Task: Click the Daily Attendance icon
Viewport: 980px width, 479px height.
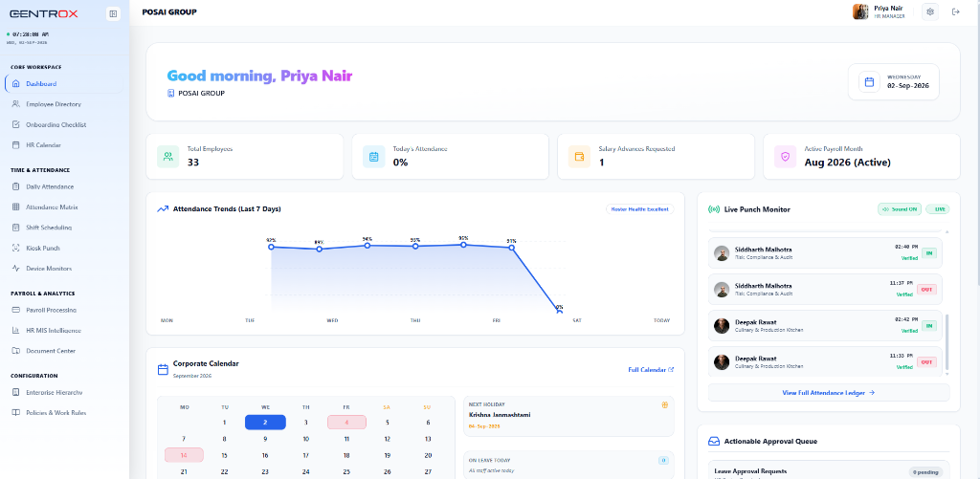Action: tap(16, 186)
